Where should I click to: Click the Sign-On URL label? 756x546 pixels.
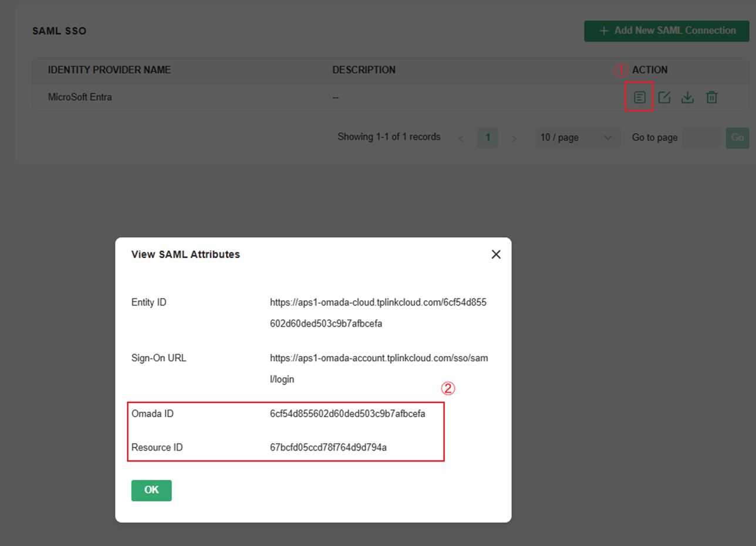point(159,358)
